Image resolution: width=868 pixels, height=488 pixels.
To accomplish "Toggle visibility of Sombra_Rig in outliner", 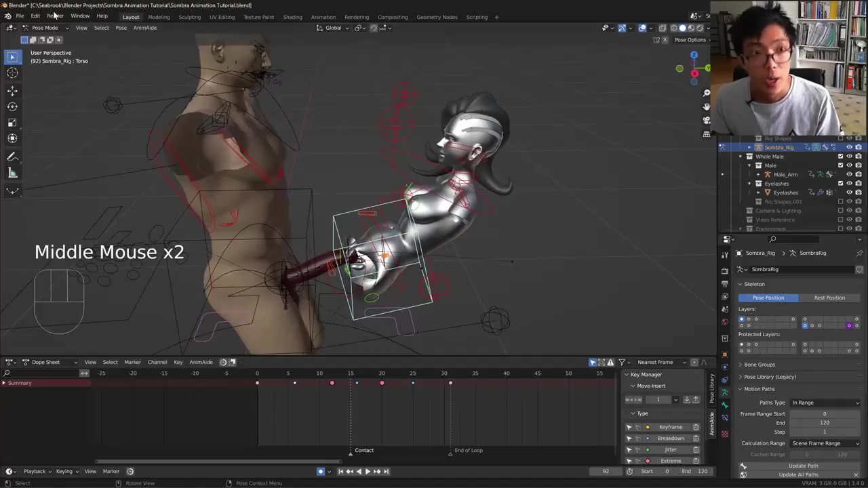I will (849, 147).
